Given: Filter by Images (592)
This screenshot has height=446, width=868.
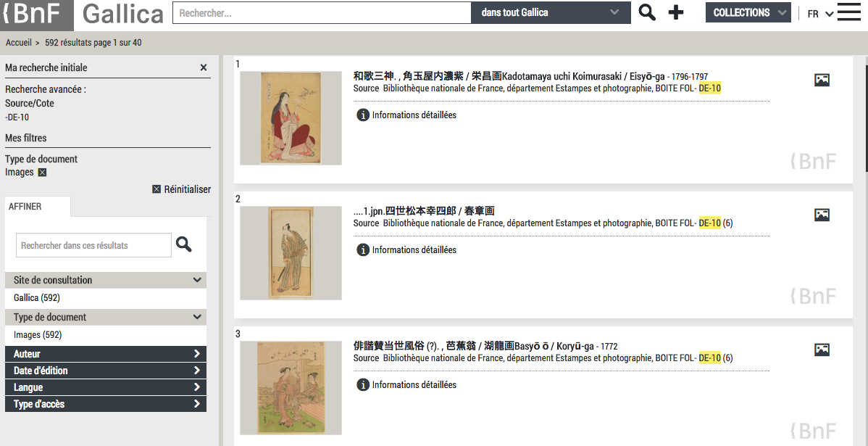Looking at the screenshot, I should coord(38,334).
